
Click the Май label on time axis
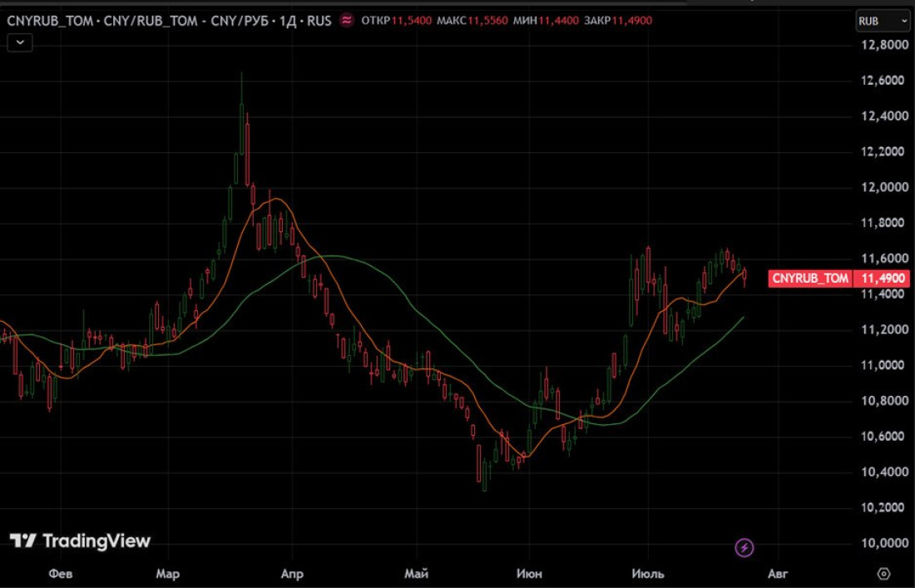[417, 574]
